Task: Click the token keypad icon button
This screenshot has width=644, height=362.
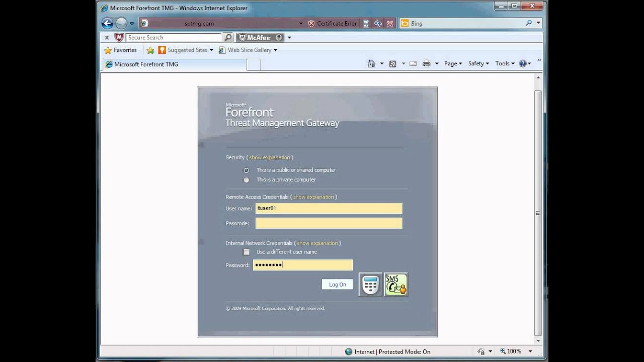Action: point(370,285)
